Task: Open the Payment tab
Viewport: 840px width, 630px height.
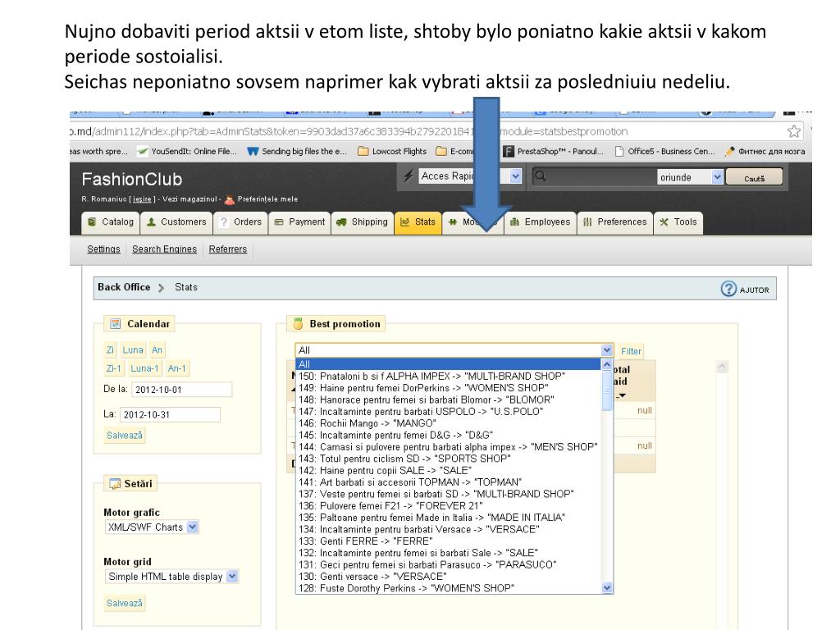Action: pos(299,222)
